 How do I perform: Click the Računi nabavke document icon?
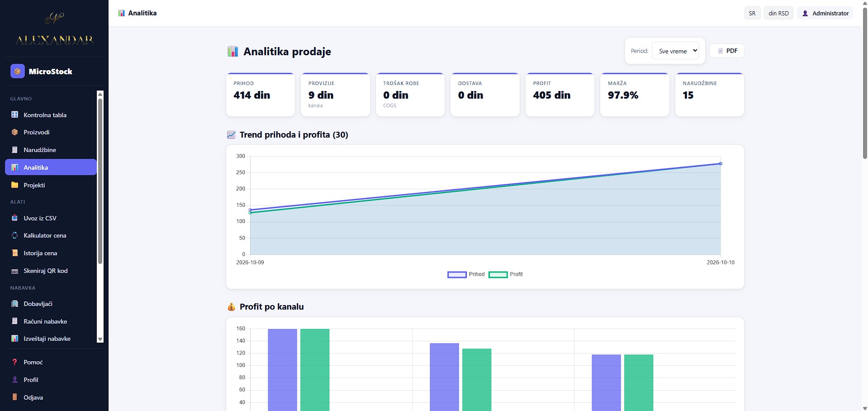pyautogui.click(x=15, y=321)
